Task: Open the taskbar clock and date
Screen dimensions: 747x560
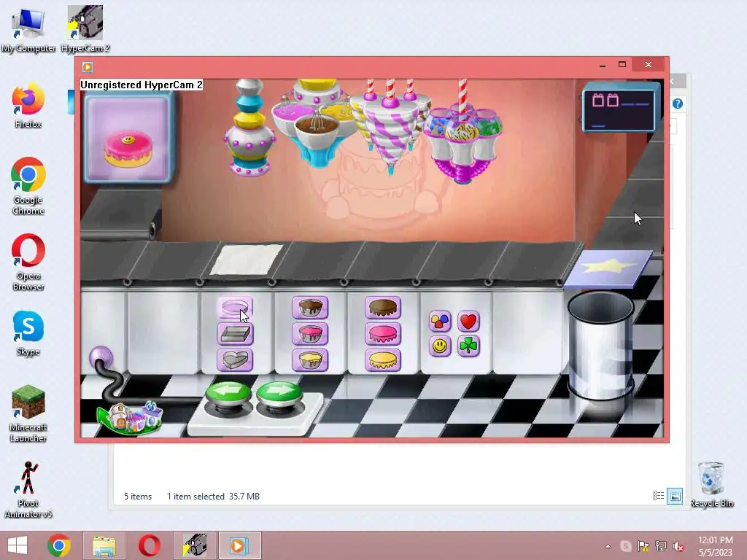Action: point(716,546)
